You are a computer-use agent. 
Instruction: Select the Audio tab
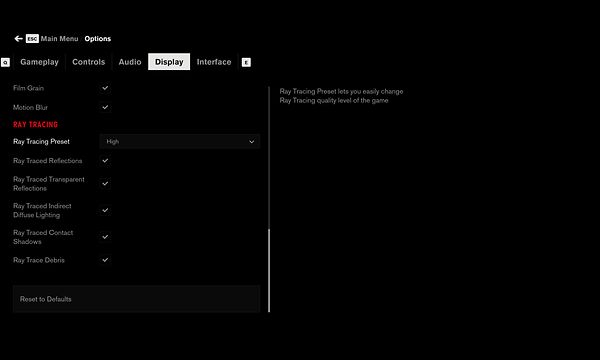point(130,62)
